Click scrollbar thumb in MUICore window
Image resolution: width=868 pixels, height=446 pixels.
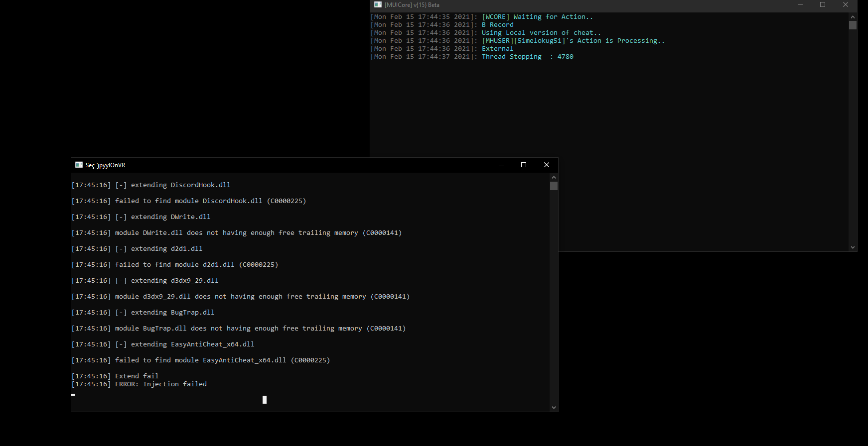[x=853, y=25]
